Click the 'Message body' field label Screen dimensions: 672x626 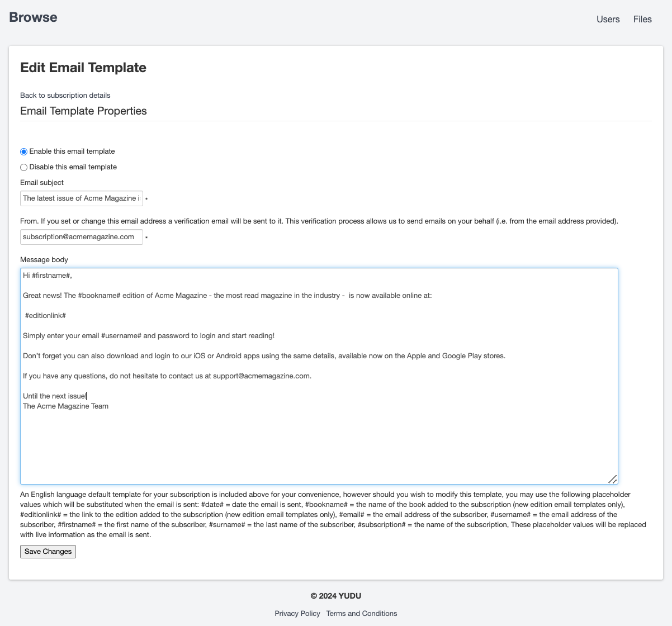pyautogui.click(x=44, y=259)
